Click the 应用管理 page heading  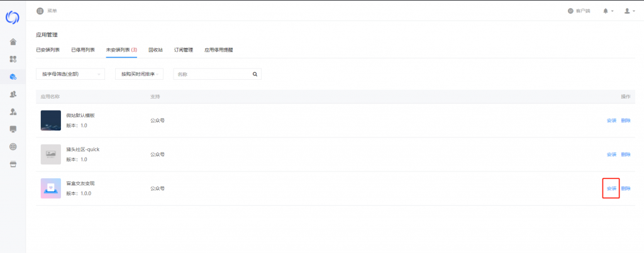click(47, 35)
